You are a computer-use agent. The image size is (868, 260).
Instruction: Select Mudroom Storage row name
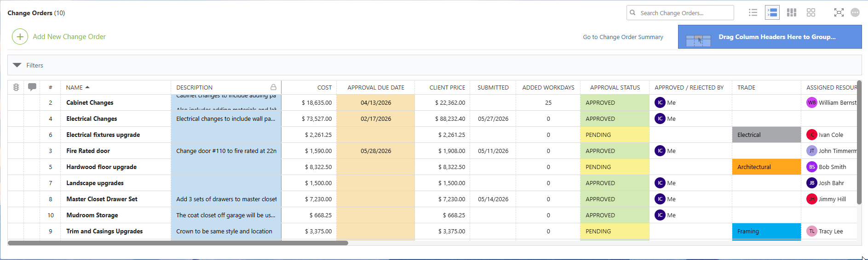tap(92, 215)
